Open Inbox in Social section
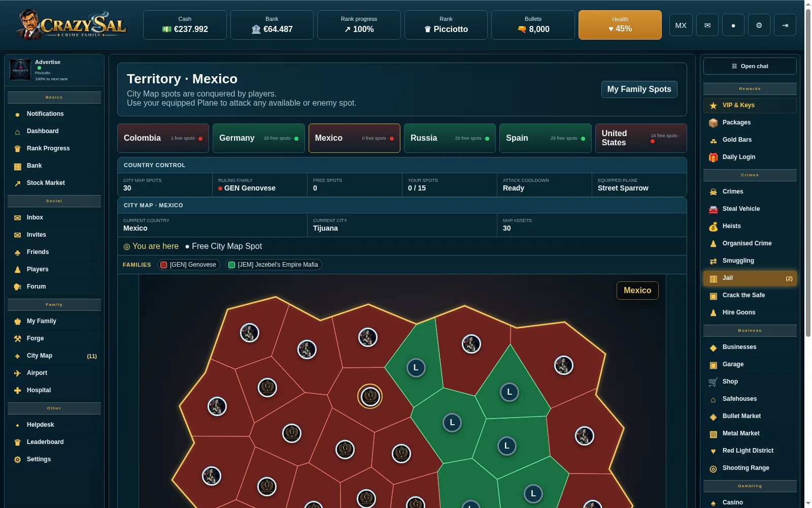The image size is (812, 508). pyautogui.click(x=54, y=217)
